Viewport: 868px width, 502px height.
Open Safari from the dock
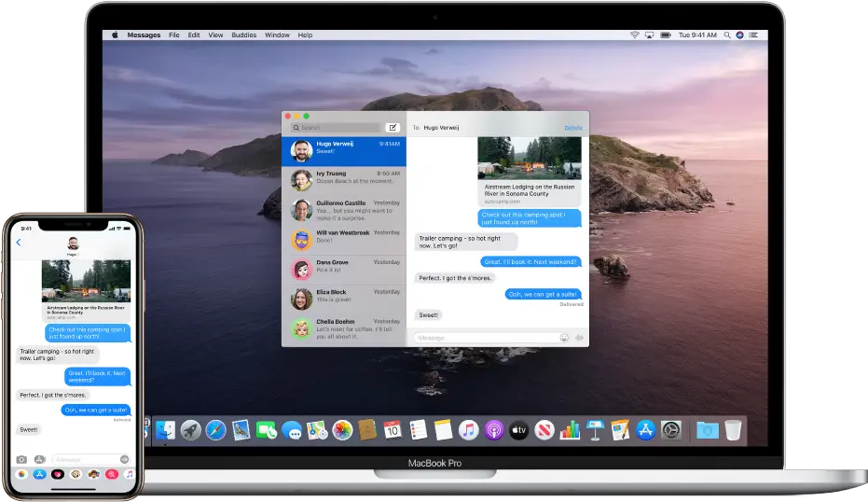215,430
